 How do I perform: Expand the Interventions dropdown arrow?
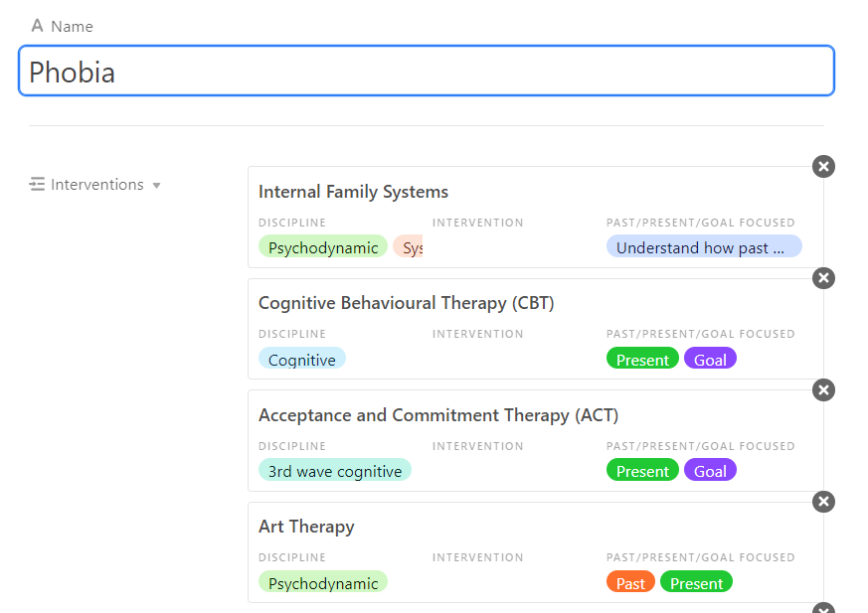[157, 186]
